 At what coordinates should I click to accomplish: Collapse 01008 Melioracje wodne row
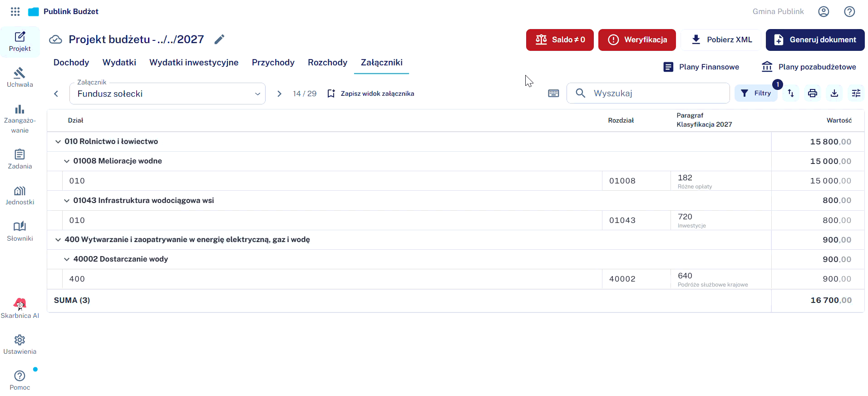(x=67, y=161)
